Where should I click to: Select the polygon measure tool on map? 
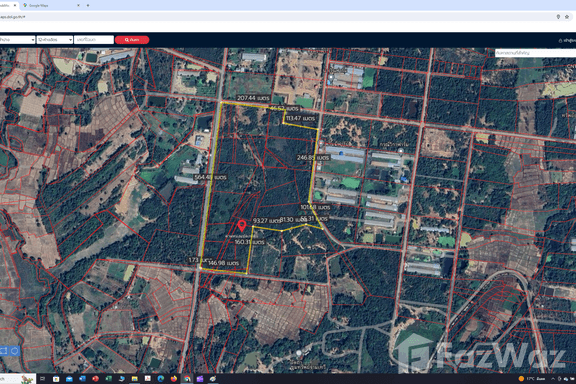tap(14, 351)
